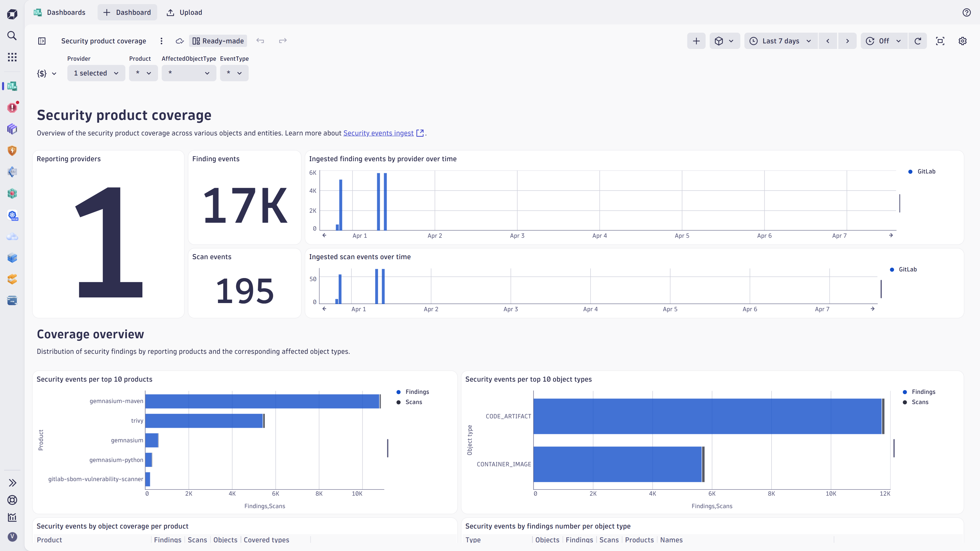
Task: Toggle Scans legend in top products chart
Action: click(x=409, y=402)
